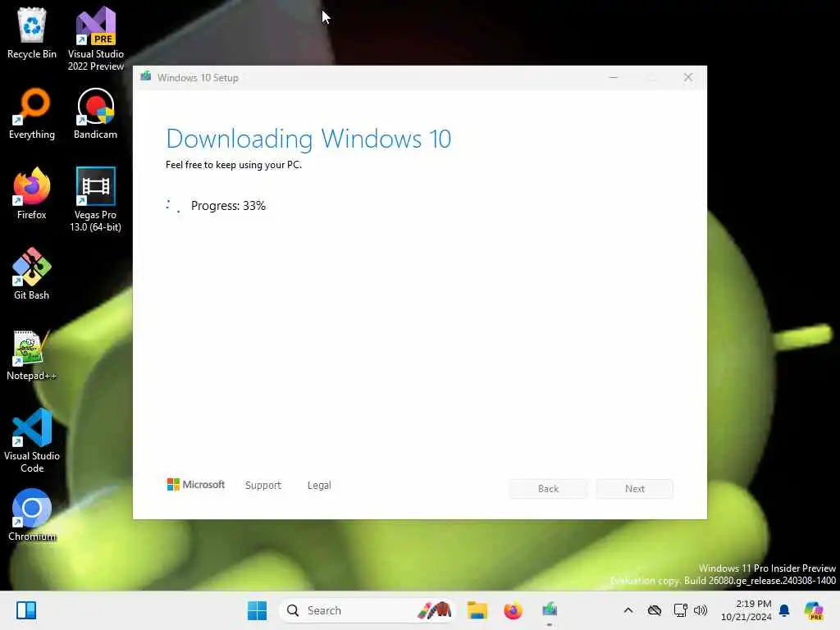
Task: Select the Chromium desktop icon
Action: tap(32, 515)
